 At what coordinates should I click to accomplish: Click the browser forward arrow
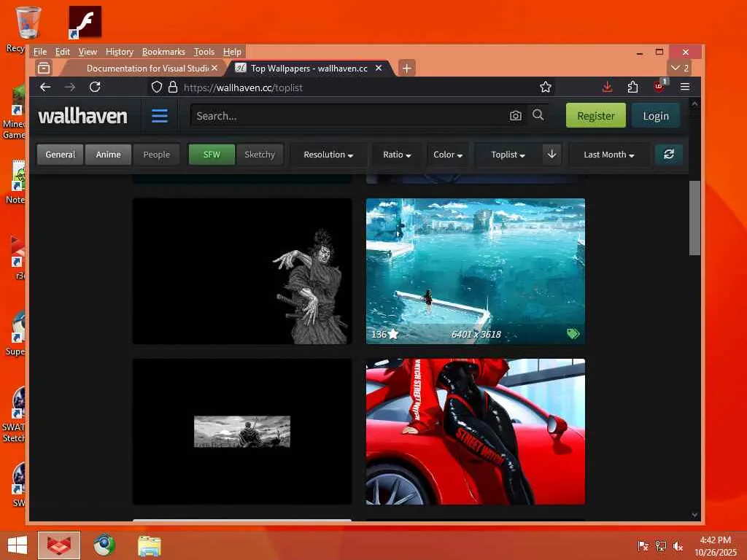[x=70, y=87]
